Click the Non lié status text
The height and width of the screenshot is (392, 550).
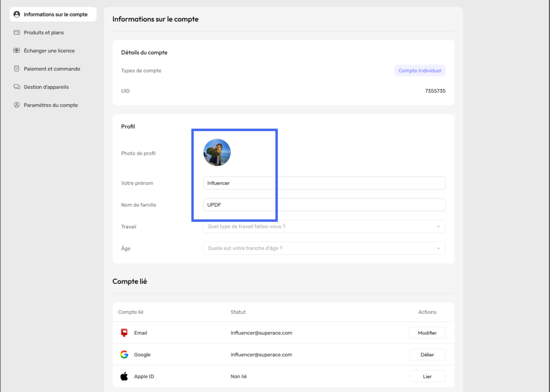click(239, 376)
